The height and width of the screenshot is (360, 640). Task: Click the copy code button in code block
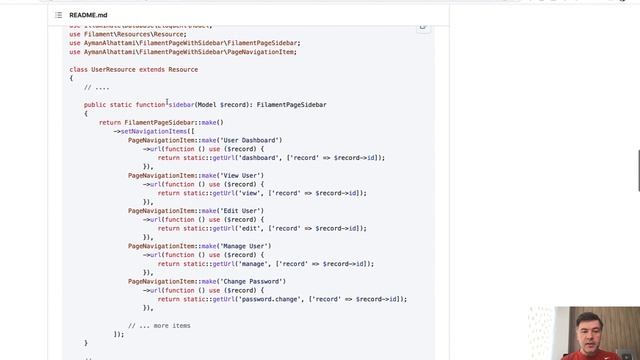point(423,27)
